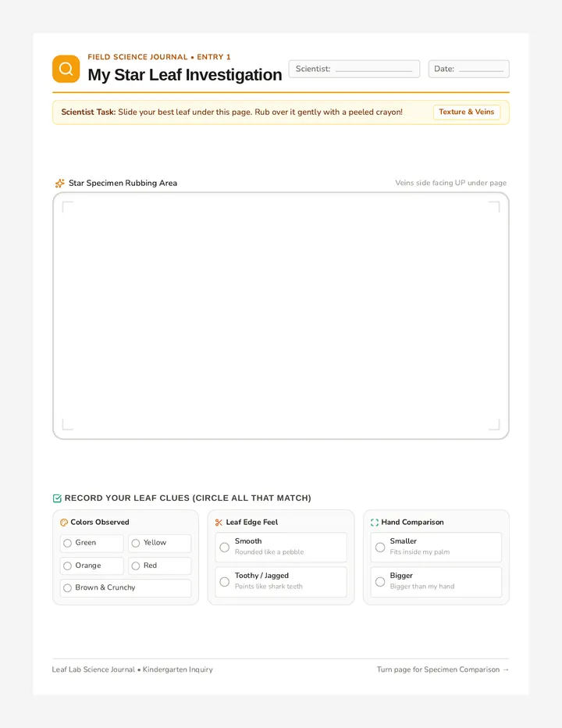Click the Date input field

468,69
